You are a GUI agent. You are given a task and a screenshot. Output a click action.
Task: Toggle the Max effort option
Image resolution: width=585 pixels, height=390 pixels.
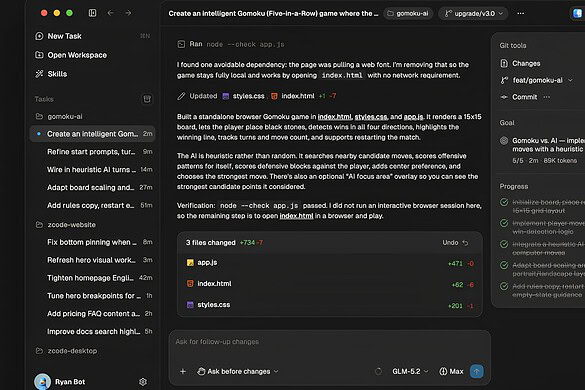coord(451,371)
